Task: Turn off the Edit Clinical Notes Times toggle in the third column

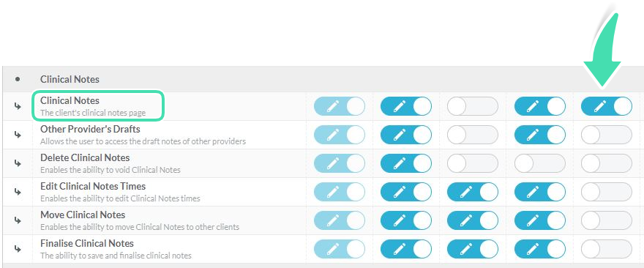Action: [x=472, y=192]
